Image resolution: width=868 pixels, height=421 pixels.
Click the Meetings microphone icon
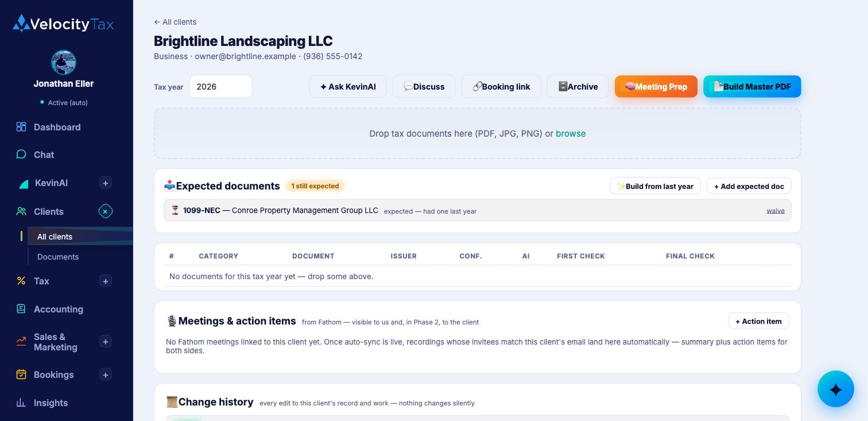[172, 320]
